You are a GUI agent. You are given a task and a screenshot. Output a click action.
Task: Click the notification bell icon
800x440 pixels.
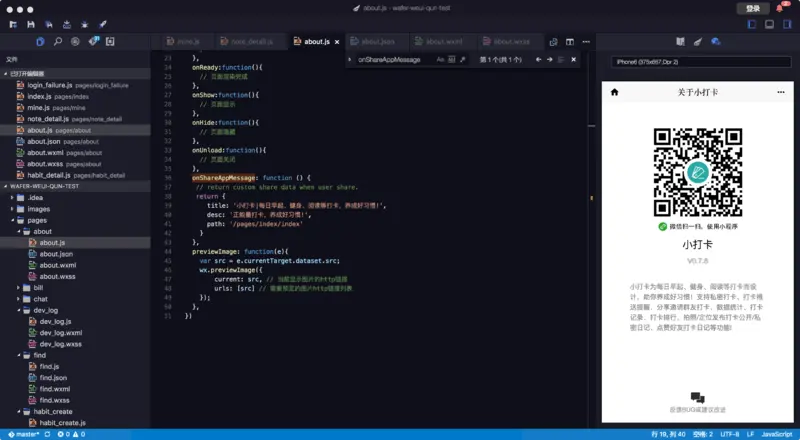pos(780,8)
